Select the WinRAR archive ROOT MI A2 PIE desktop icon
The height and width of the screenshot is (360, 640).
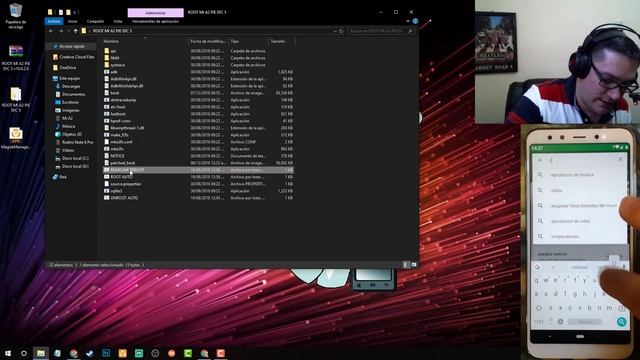16,57
